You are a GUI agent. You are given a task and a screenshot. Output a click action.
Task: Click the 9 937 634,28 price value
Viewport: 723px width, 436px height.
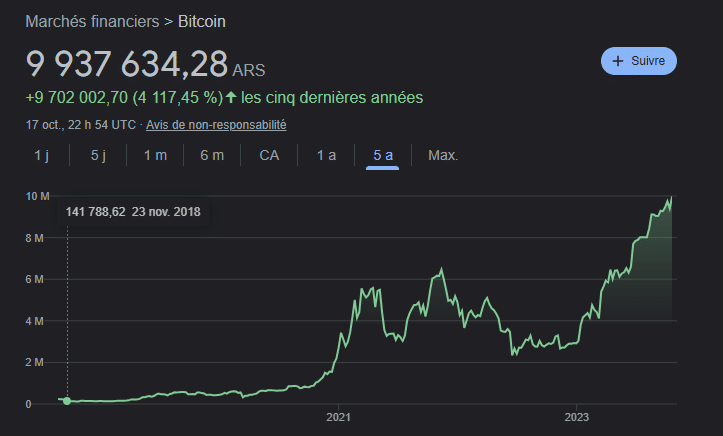point(127,64)
